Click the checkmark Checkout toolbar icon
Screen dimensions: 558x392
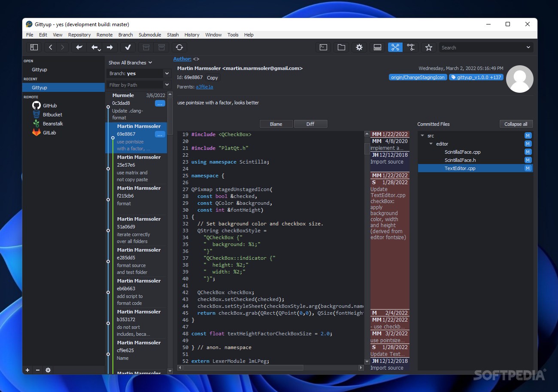(x=128, y=47)
